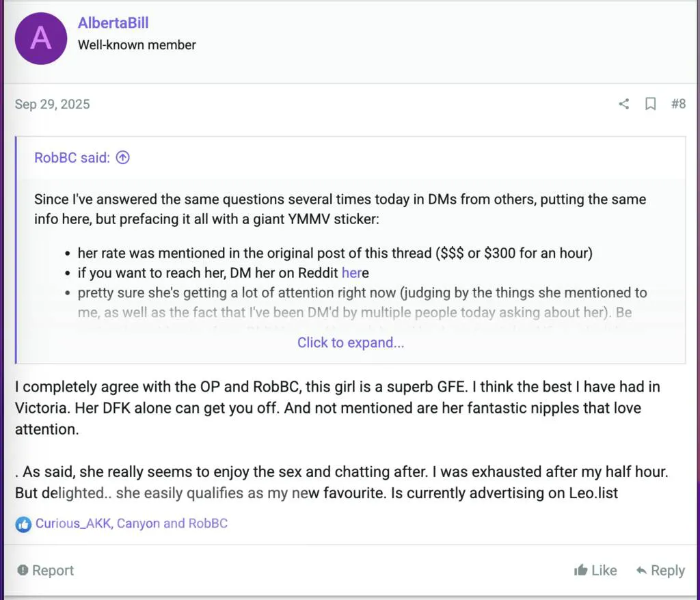Open the AlbertaBill username profile link
Image resolution: width=700 pixels, height=600 pixels.
click(113, 23)
